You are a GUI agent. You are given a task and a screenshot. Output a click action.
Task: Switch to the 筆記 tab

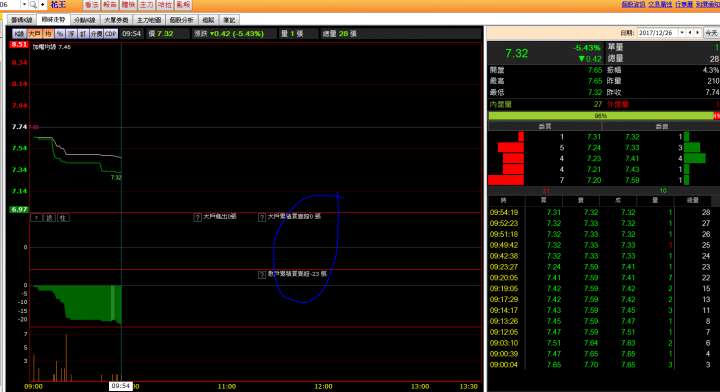click(x=229, y=20)
